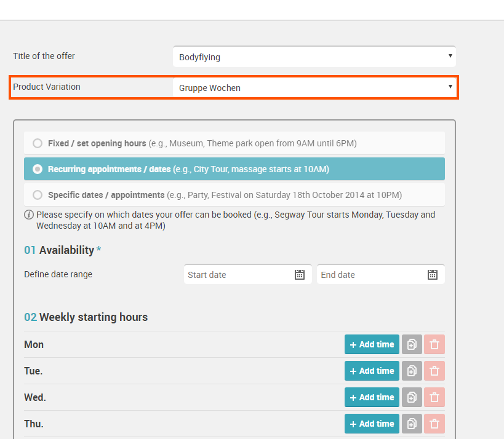Click the trash icon in Tuesday's row
504x439 pixels.
coord(434,371)
